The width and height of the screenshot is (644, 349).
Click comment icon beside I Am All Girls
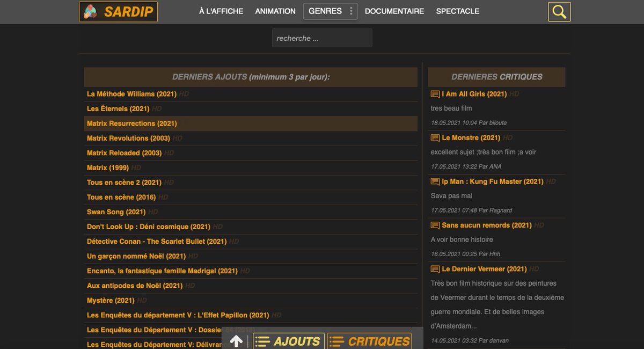click(x=435, y=94)
